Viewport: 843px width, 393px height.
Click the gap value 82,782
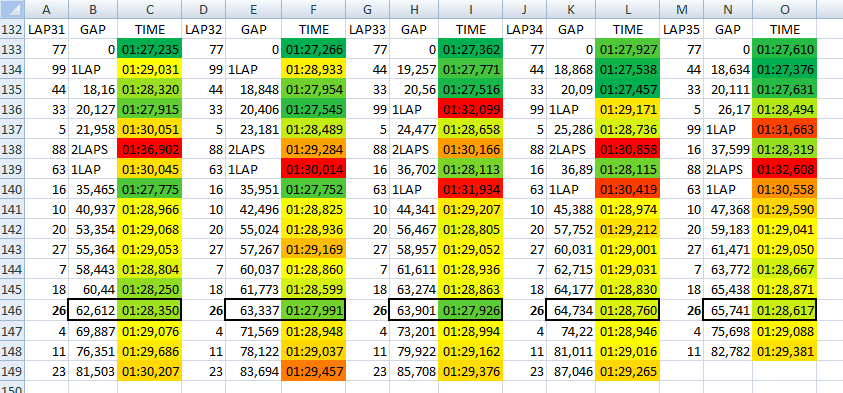[x=728, y=351]
